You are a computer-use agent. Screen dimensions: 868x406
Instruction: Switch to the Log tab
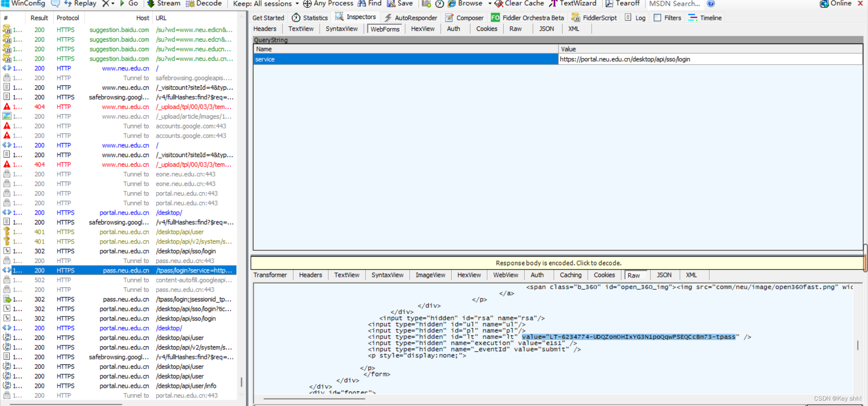(x=635, y=18)
